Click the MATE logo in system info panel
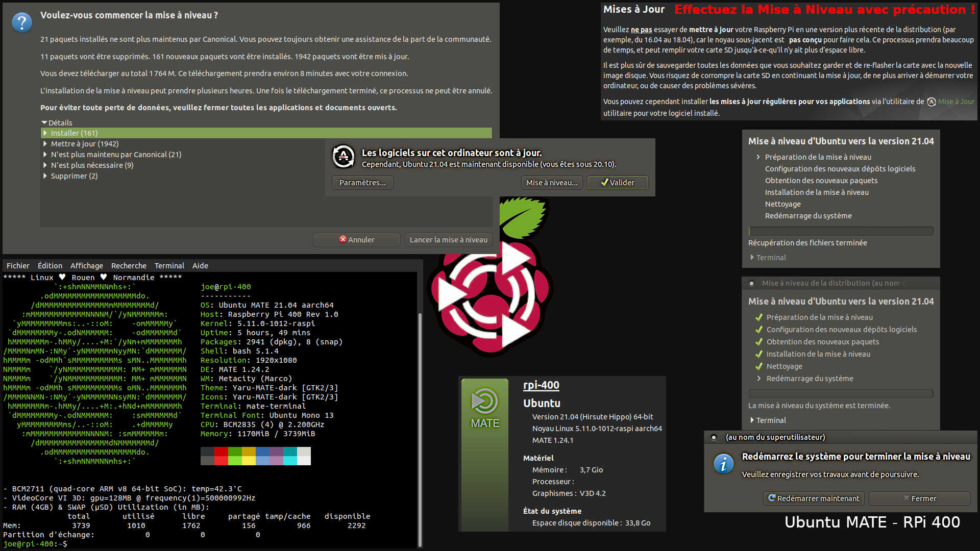 point(484,408)
